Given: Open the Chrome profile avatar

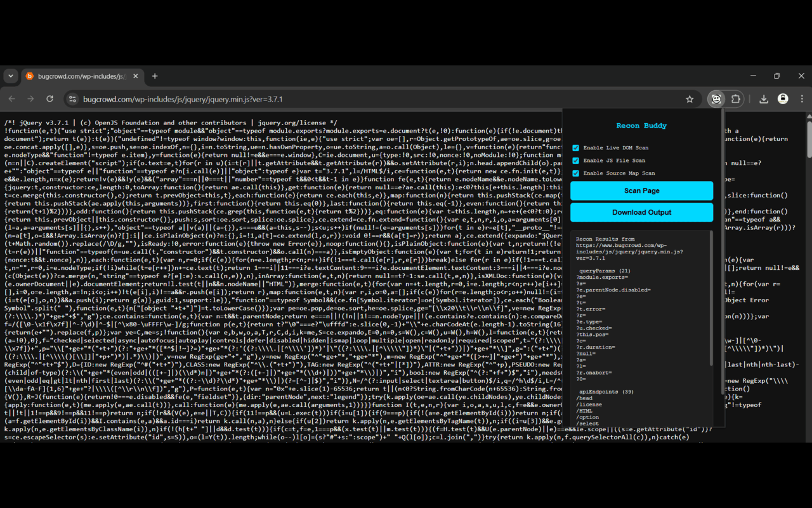Looking at the screenshot, I should [783, 99].
